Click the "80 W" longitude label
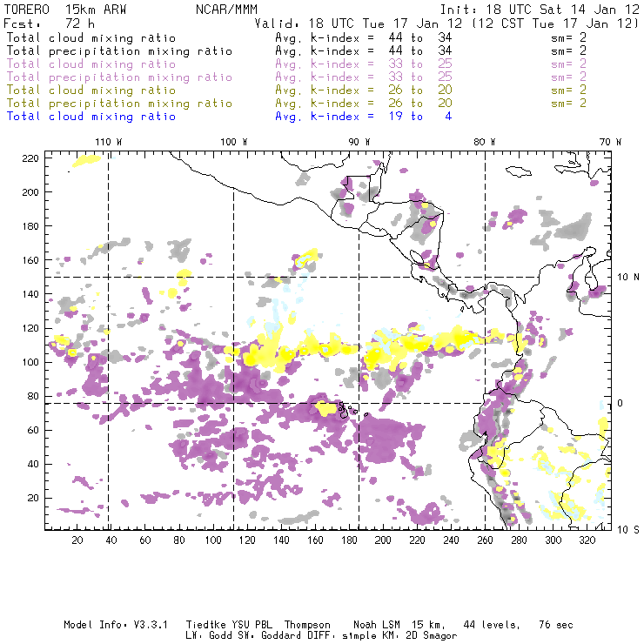 [485, 142]
